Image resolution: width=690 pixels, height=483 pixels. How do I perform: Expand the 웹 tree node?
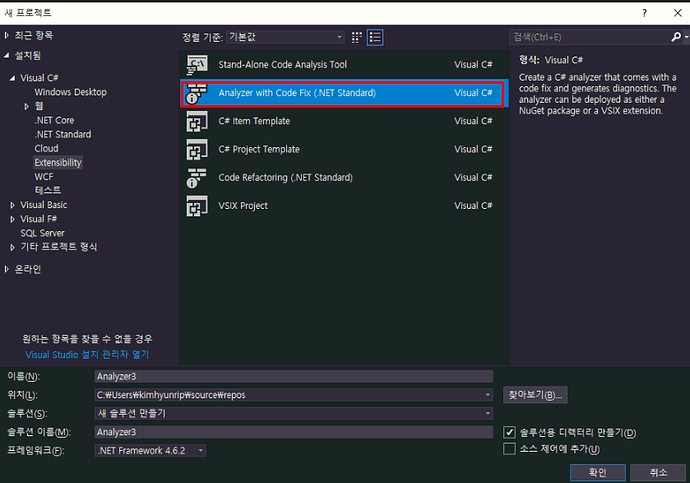pyautogui.click(x=26, y=106)
